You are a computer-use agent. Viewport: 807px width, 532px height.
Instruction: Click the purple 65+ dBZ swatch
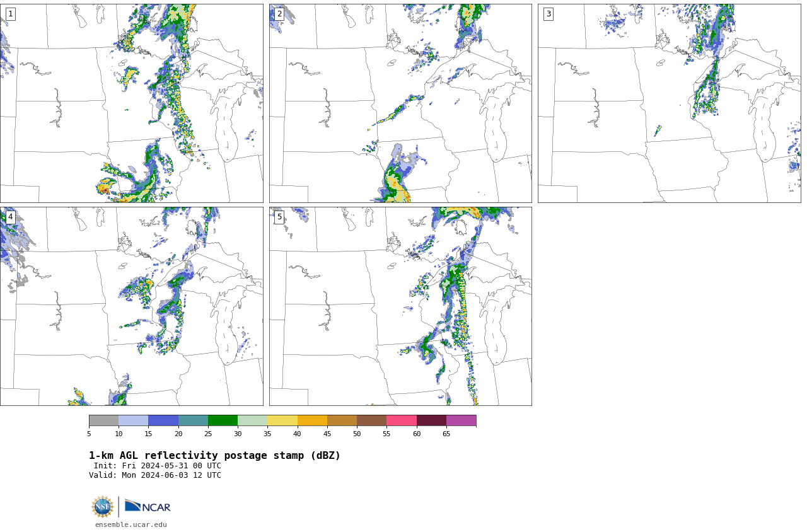[461, 420]
